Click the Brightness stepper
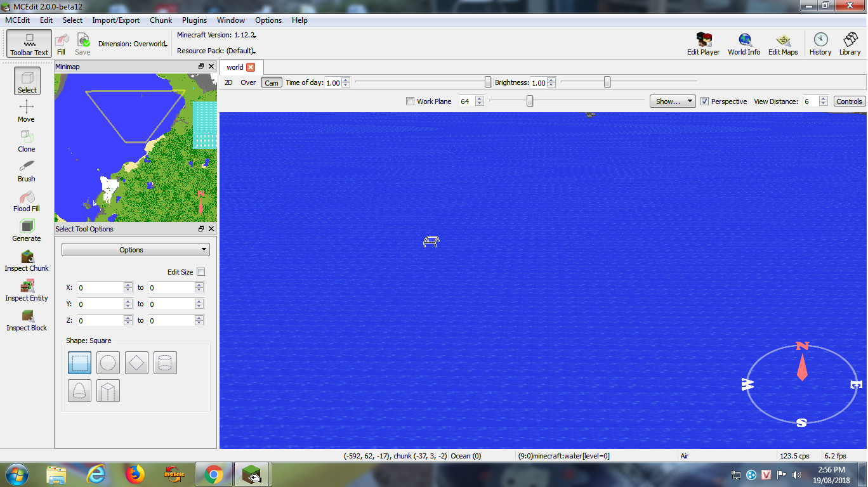The width and height of the screenshot is (868, 487). tap(551, 82)
